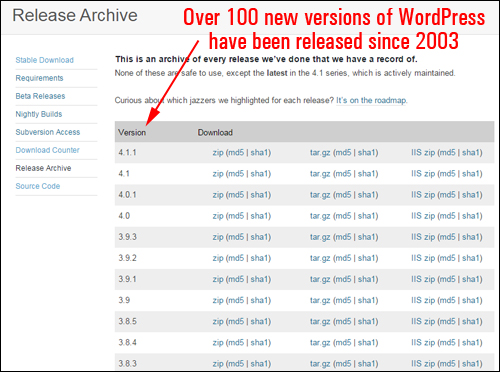Open md5 for the 3.8.5 IIS zip
The width and height of the screenshot is (500, 372).
448,321
